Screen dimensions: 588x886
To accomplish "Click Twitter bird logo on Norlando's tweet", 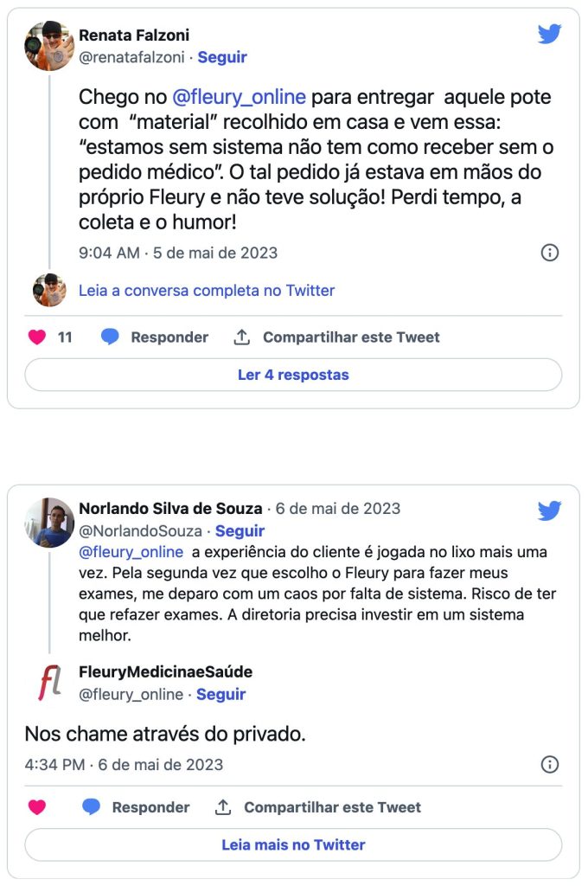I will (549, 510).
